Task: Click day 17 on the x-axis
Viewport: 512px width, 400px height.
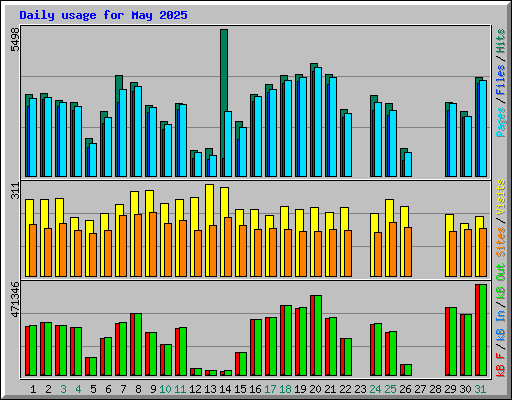Action: click(x=270, y=389)
